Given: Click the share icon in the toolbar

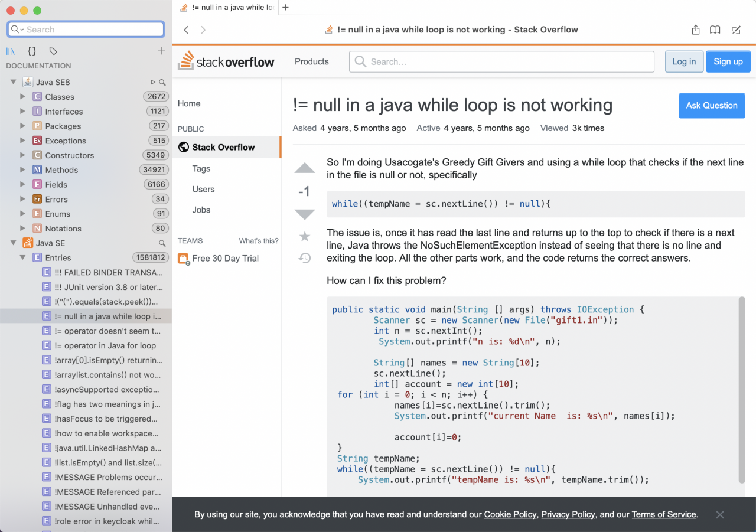Looking at the screenshot, I should [x=696, y=30].
